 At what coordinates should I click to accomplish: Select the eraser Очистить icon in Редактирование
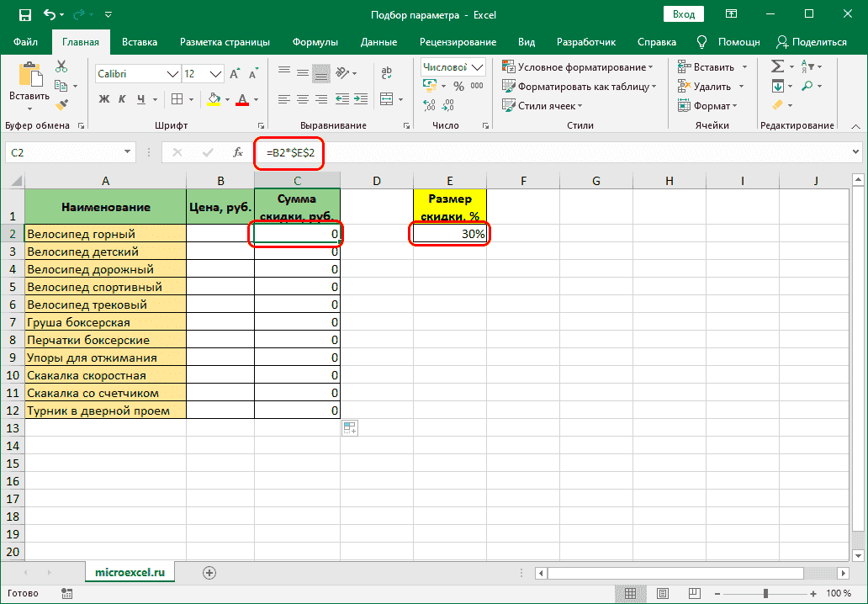[x=778, y=105]
